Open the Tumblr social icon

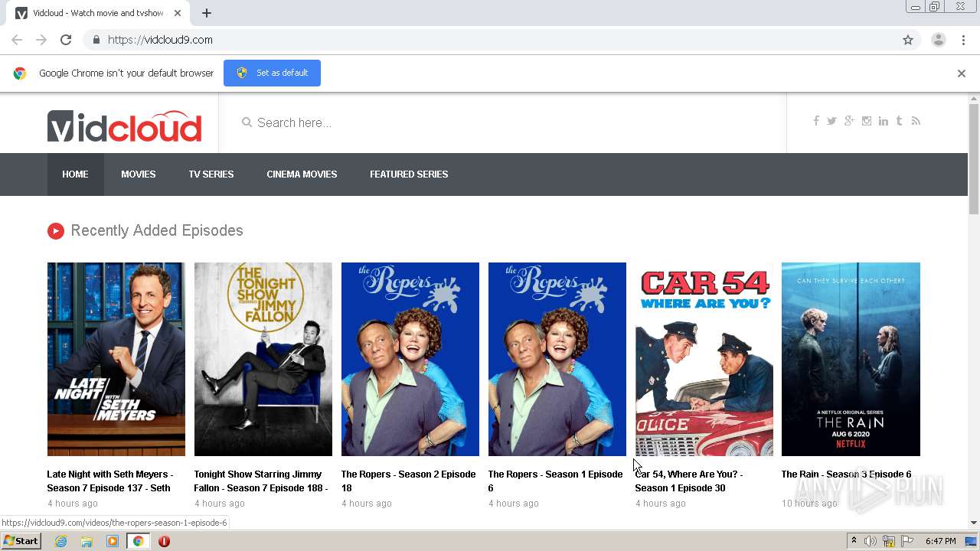coord(899,121)
